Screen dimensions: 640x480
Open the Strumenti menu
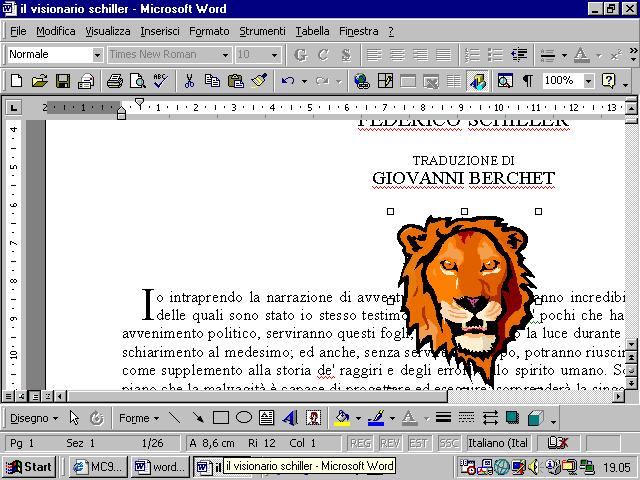[262, 31]
